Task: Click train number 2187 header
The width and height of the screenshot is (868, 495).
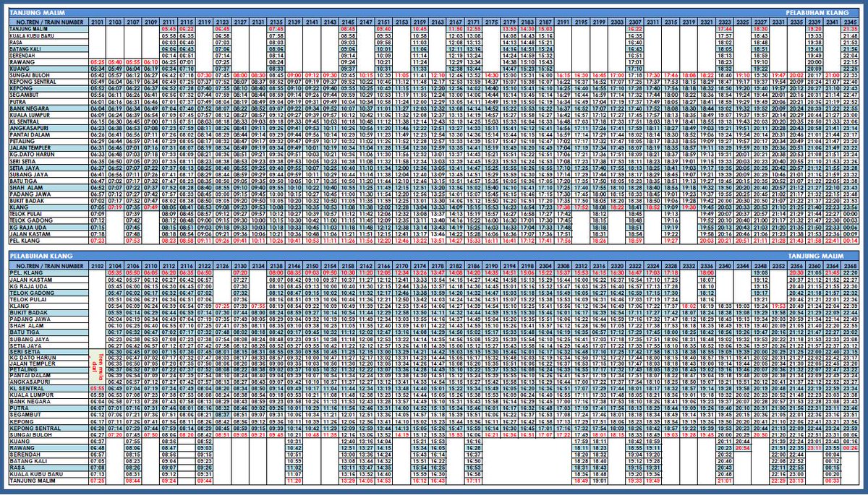Action: pyautogui.click(x=545, y=22)
